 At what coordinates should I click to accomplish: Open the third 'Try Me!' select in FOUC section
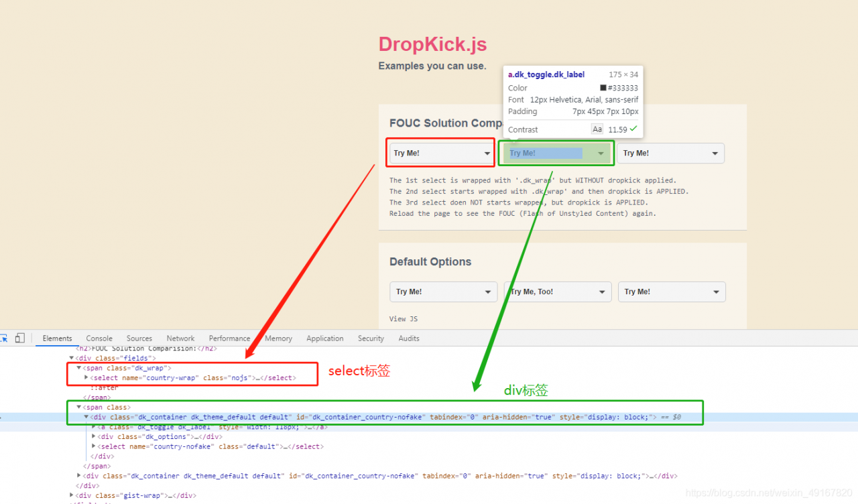(x=670, y=153)
